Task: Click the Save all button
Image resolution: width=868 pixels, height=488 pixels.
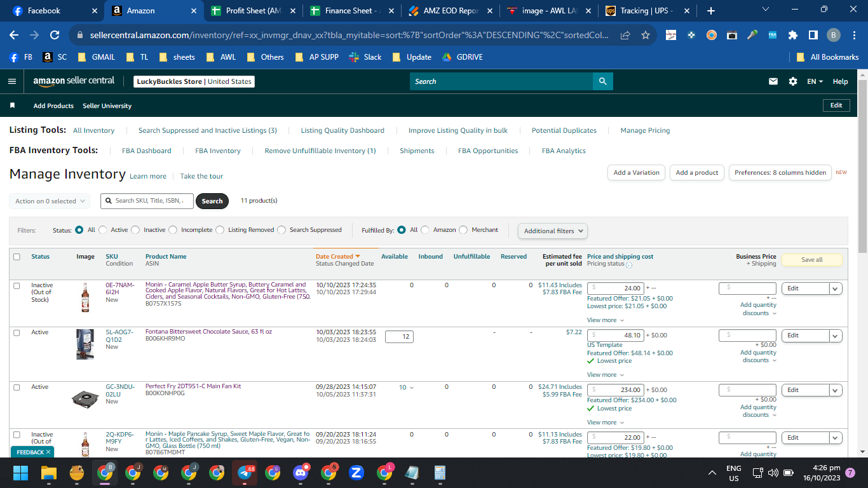Action: click(811, 260)
